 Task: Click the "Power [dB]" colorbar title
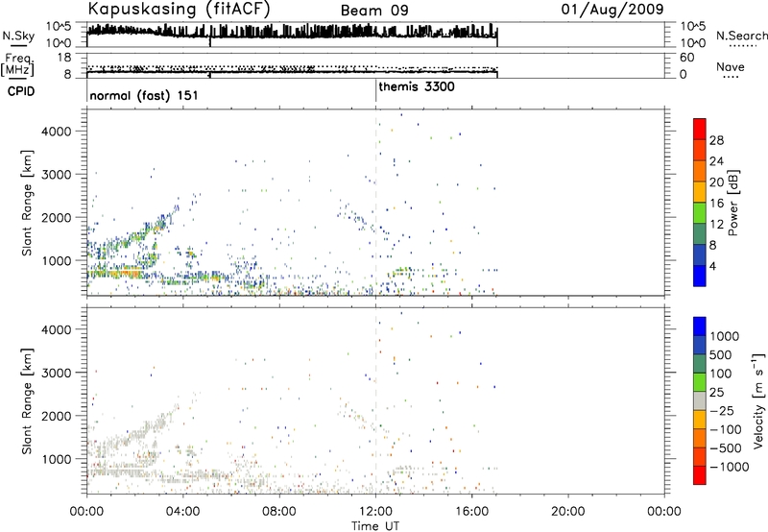point(733,203)
